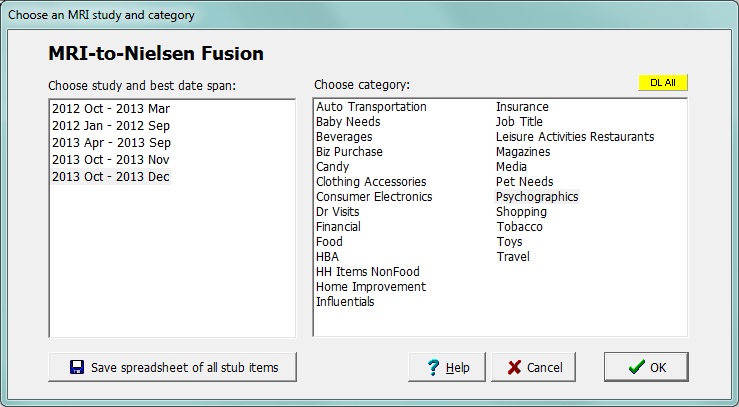The width and height of the screenshot is (739, 407).
Task: Select the 2012 Jan - 2012 Sep span
Action: point(111,126)
